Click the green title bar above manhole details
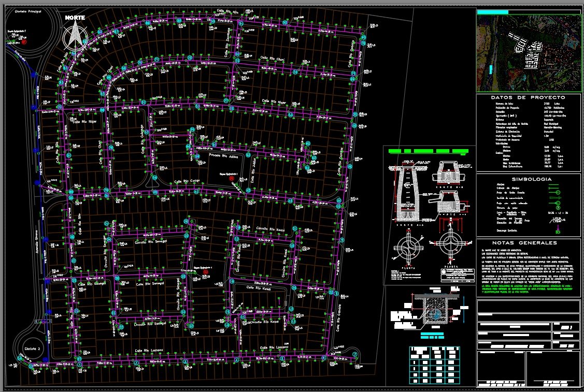The image size is (584, 392). click(429, 151)
